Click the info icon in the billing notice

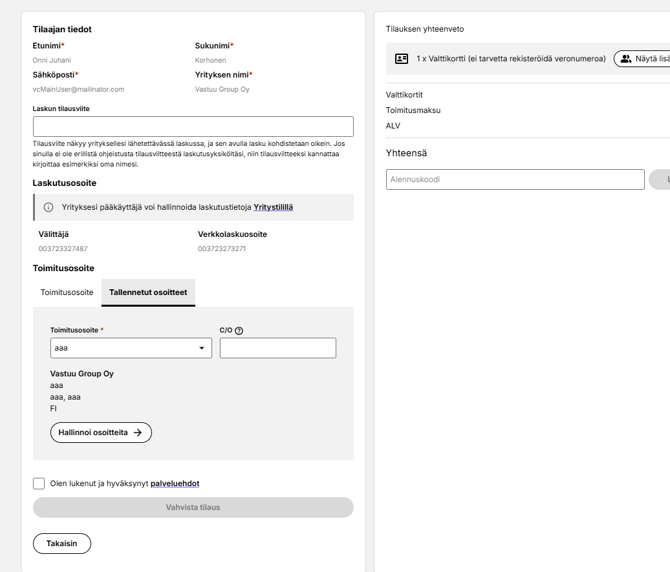tap(48, 207)
